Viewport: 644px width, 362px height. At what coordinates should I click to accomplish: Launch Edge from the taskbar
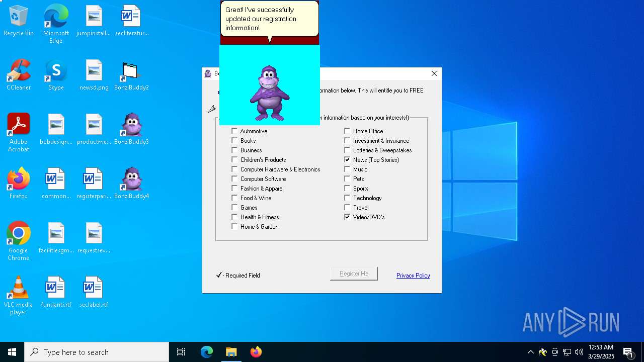[207, 352]
